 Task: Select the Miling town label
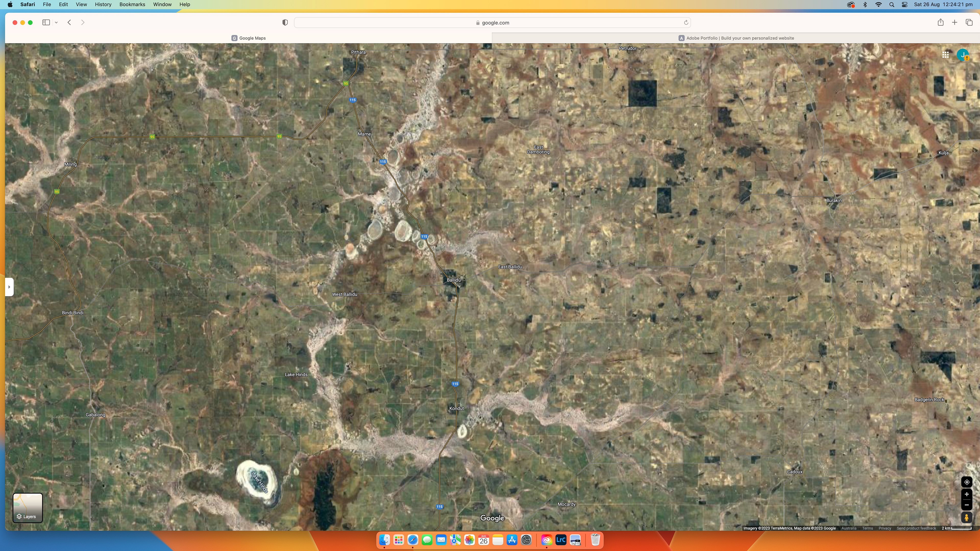(x=70, y=164)
